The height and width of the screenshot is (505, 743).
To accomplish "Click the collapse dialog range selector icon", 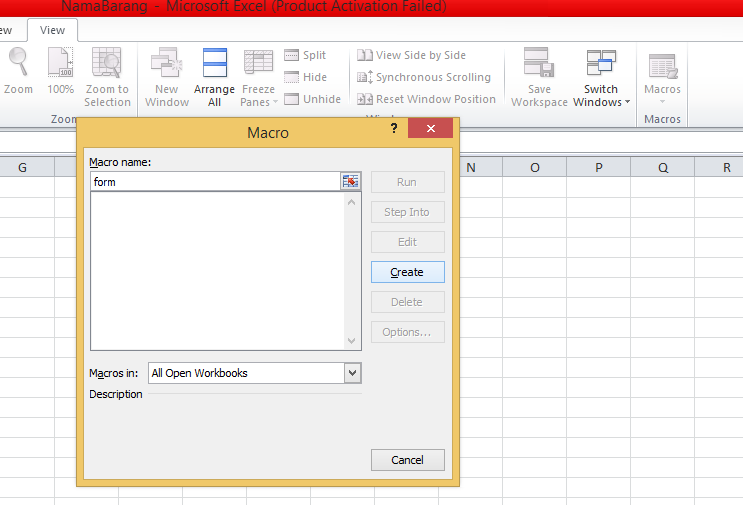I will pos(351,181).
